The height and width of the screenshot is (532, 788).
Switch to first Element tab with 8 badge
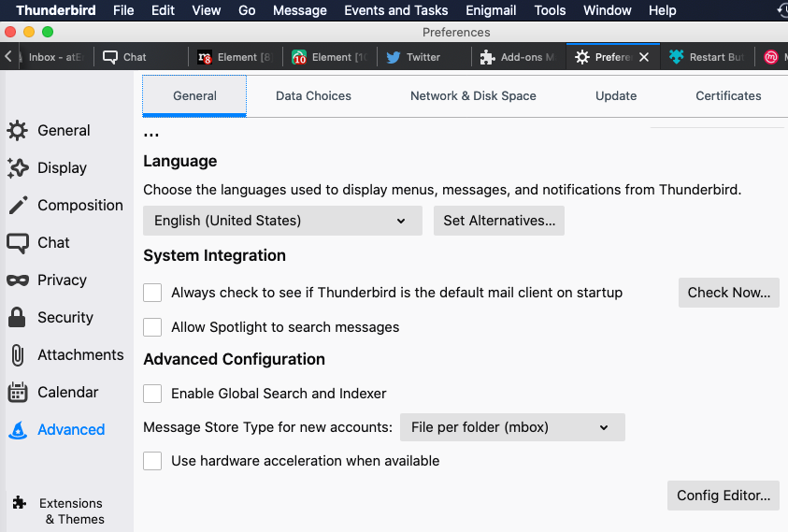pos(235,57)
